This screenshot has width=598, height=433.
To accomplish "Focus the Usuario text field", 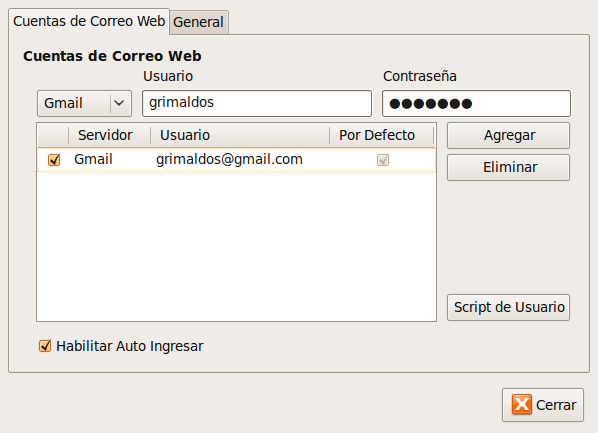I will point(257,103).
